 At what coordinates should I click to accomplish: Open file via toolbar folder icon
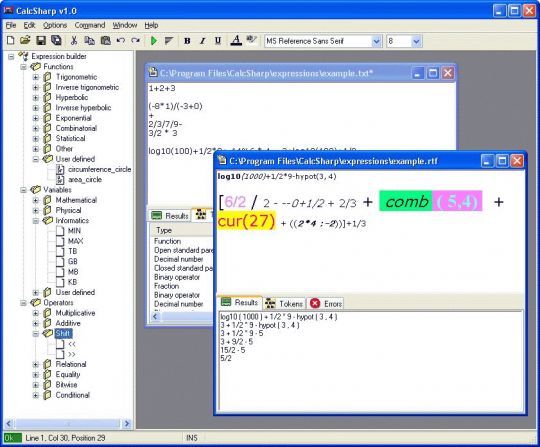tap(25, 41)
